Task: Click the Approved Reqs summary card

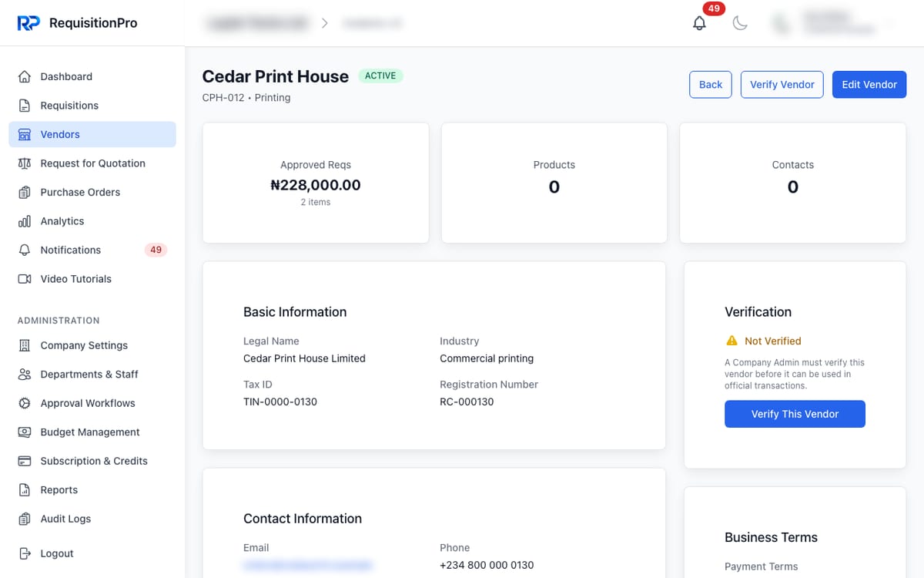Action: click(316, 183)
